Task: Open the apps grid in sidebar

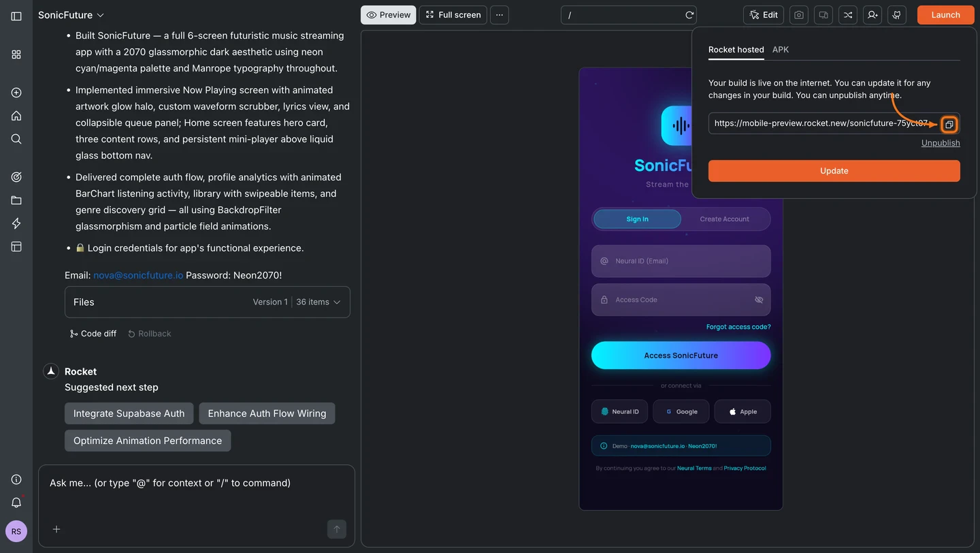Action: (16, 54)
